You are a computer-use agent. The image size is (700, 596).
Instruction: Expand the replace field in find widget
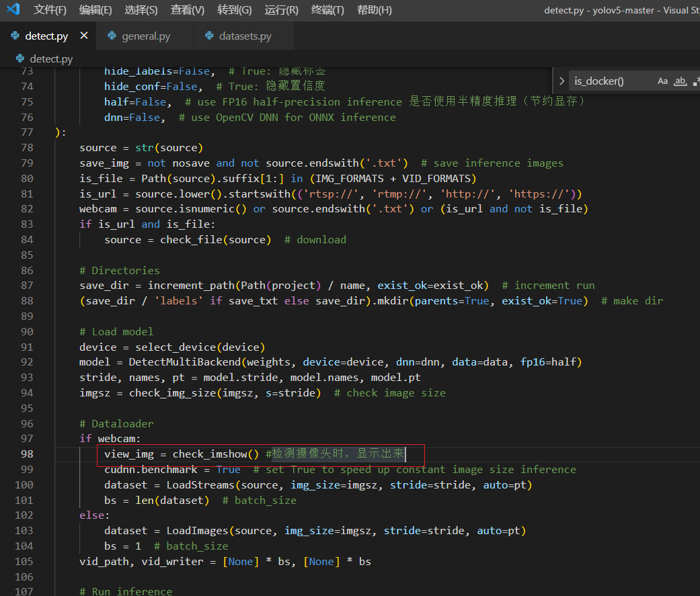[561, 81]
